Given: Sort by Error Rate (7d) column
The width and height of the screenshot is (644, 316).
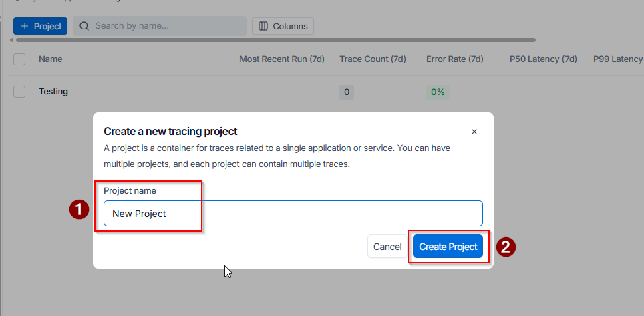Looking at the screenshot, I should (x=455, y=59).
